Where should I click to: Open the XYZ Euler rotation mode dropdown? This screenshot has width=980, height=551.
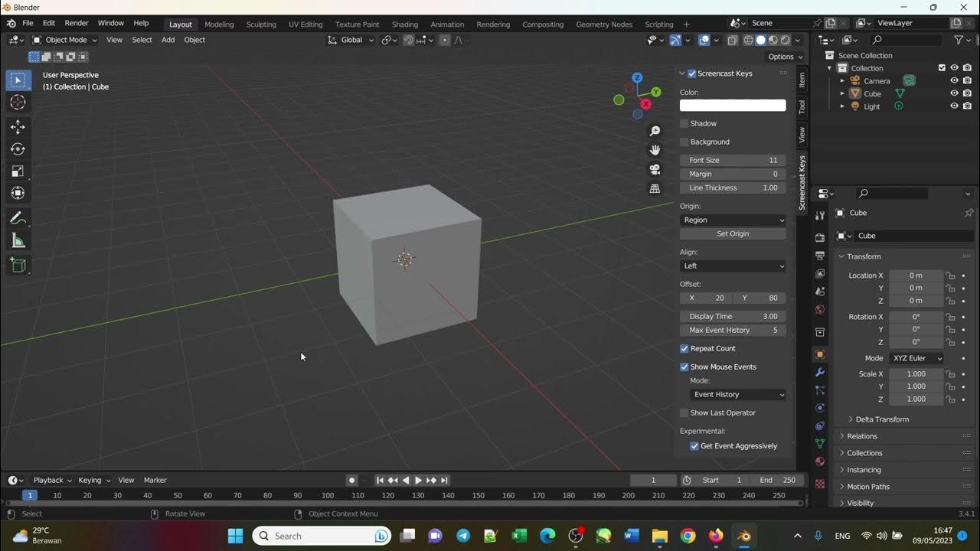coord(916,358)
